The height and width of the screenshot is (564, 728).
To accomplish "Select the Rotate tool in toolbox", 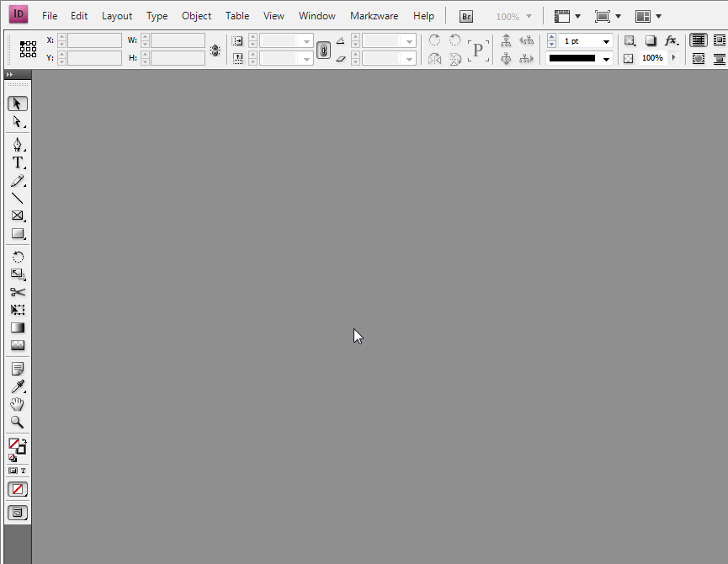I will (18, 257).
